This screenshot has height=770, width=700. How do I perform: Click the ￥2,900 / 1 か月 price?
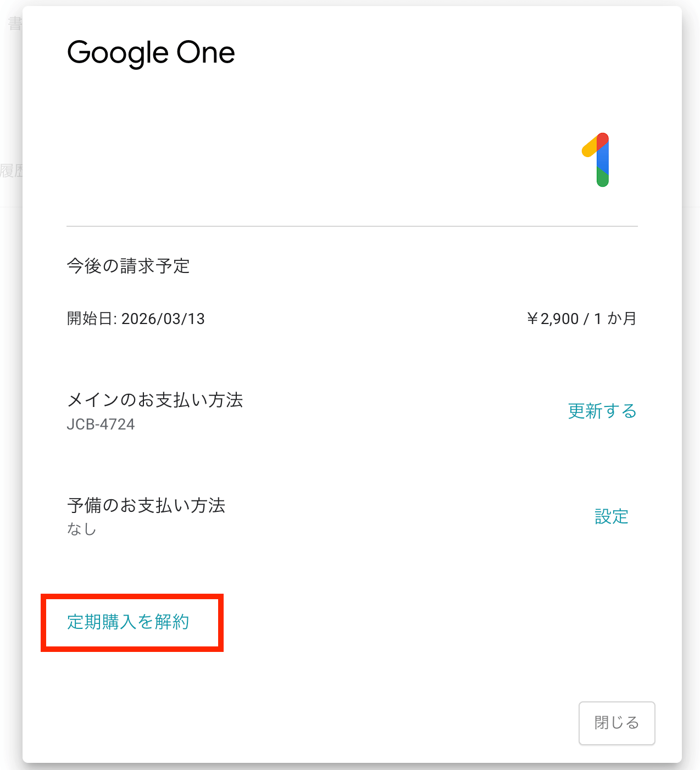[x=581, y=319]
